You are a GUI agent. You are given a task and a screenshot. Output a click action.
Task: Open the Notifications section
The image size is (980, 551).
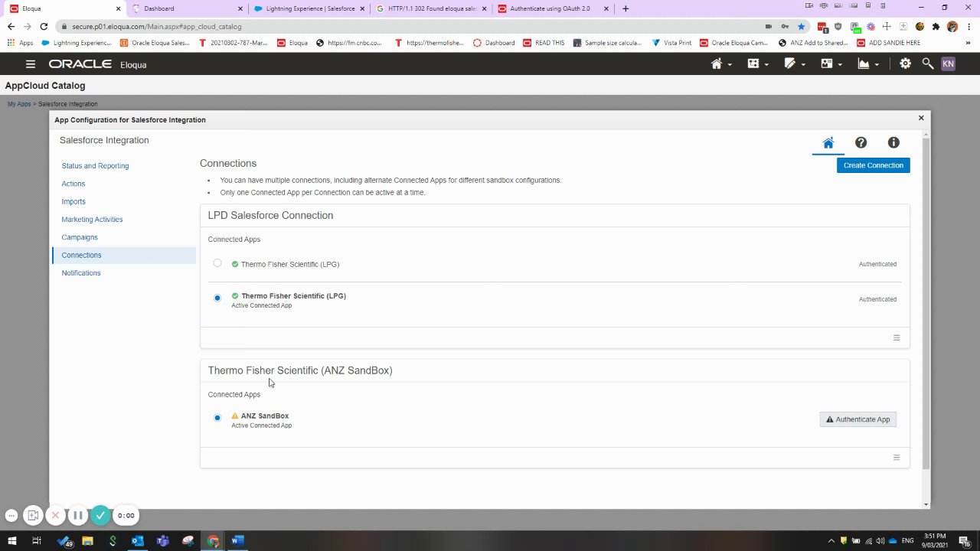81,273
